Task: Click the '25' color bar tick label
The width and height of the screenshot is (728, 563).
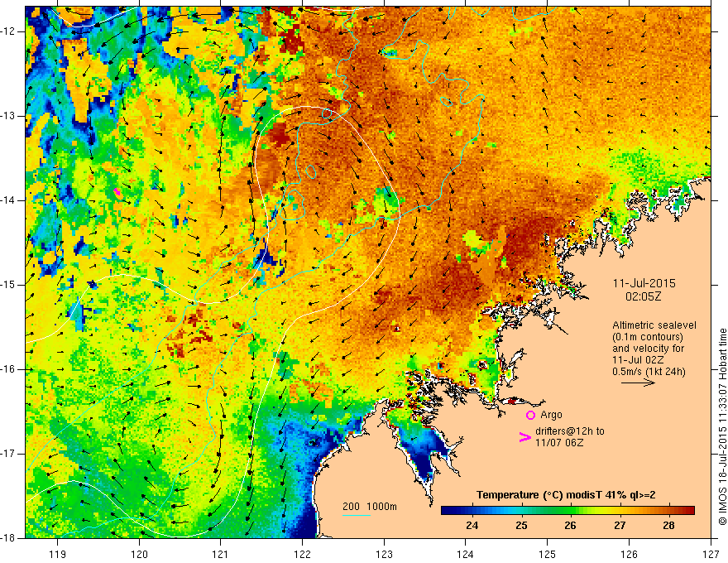Action: tap(521, 526)
